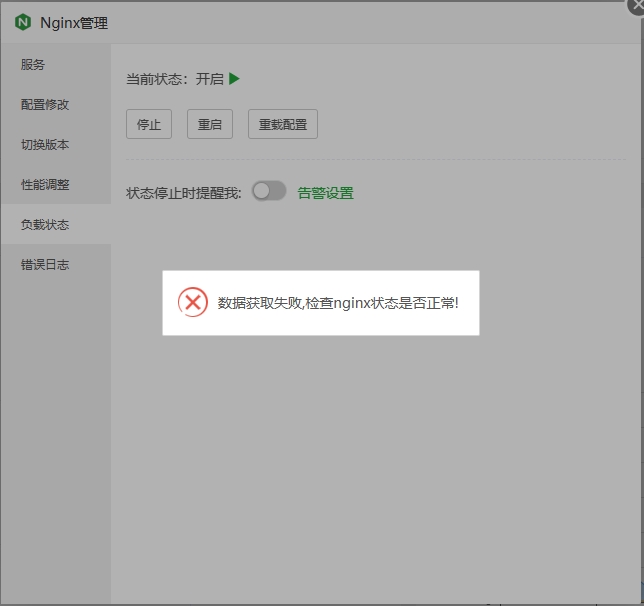Viewport: 644px width, 606px height.
Task: Select 切换版本 in sidebar
Action: pos(55,144)
